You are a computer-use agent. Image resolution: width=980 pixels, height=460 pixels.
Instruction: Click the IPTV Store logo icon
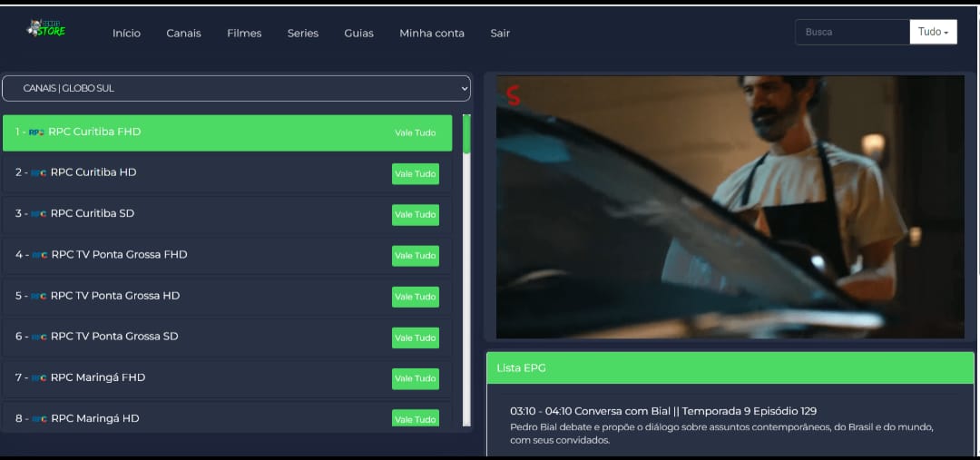pyautogui.click(x=46, y=29)
